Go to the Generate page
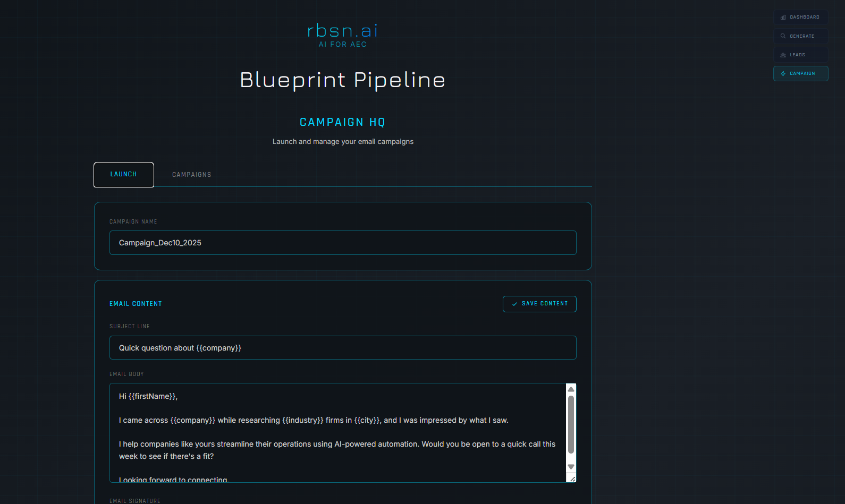The image size is (845, 504). (x=800, y=36)
